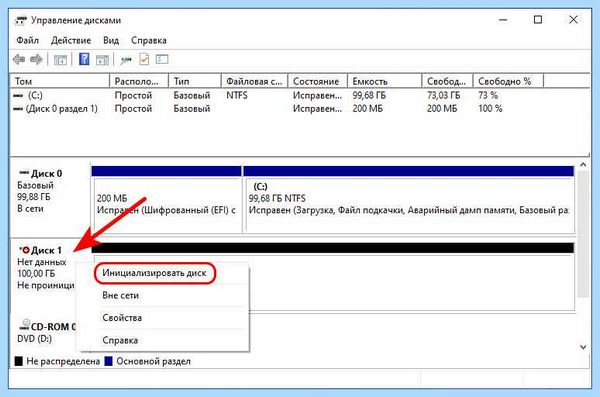Screen dimensions: 600x397
Task: Toggle the console tree pane toolbar icon
Action: tap(60, 60)
